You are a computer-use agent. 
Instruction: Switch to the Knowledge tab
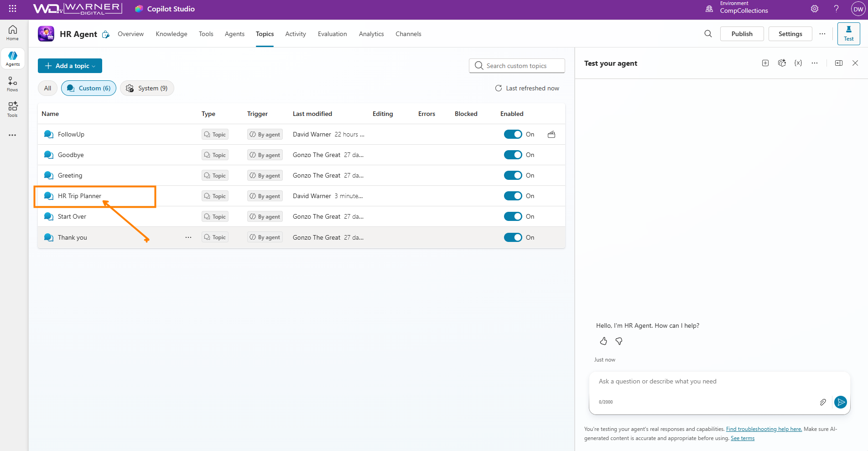tap(172, 34)
